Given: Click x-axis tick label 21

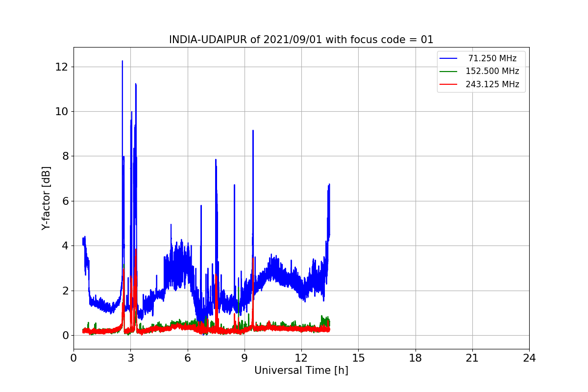Looking at the screenshot, I should point(472,358).
